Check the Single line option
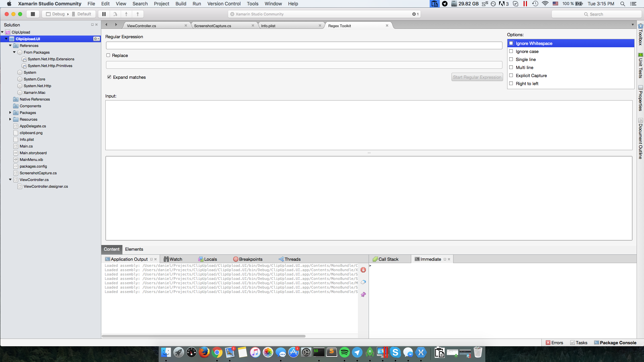644x362 pixels. 511,59
